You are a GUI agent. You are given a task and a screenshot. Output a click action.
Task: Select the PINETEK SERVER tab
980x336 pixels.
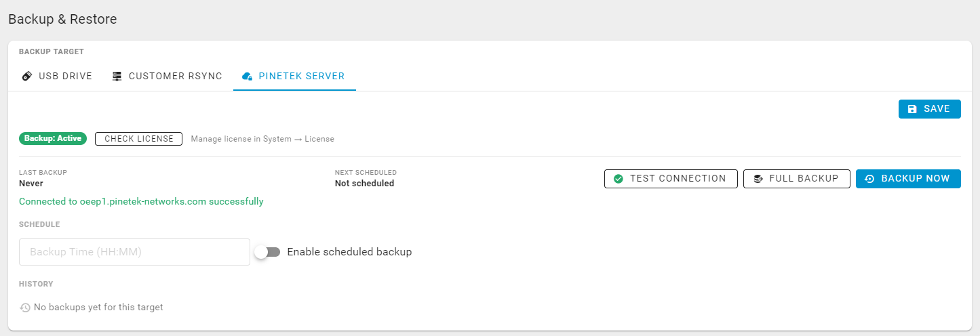pos(294,76)
